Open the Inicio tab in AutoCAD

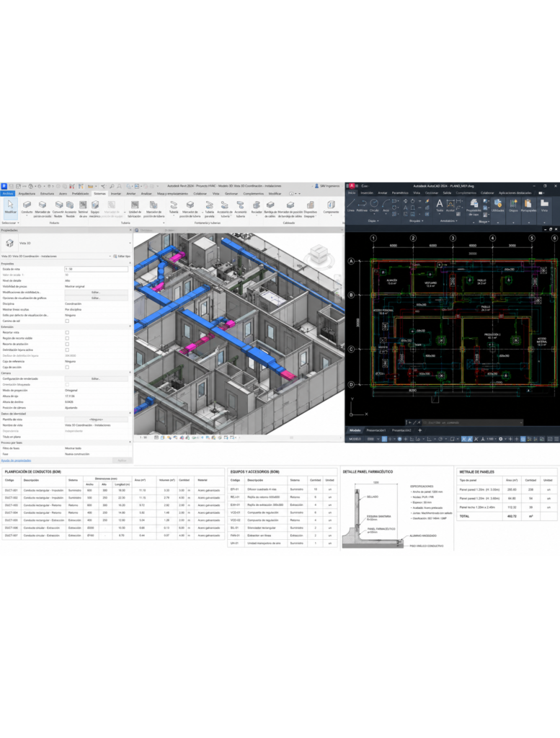[x=352, y=192]
